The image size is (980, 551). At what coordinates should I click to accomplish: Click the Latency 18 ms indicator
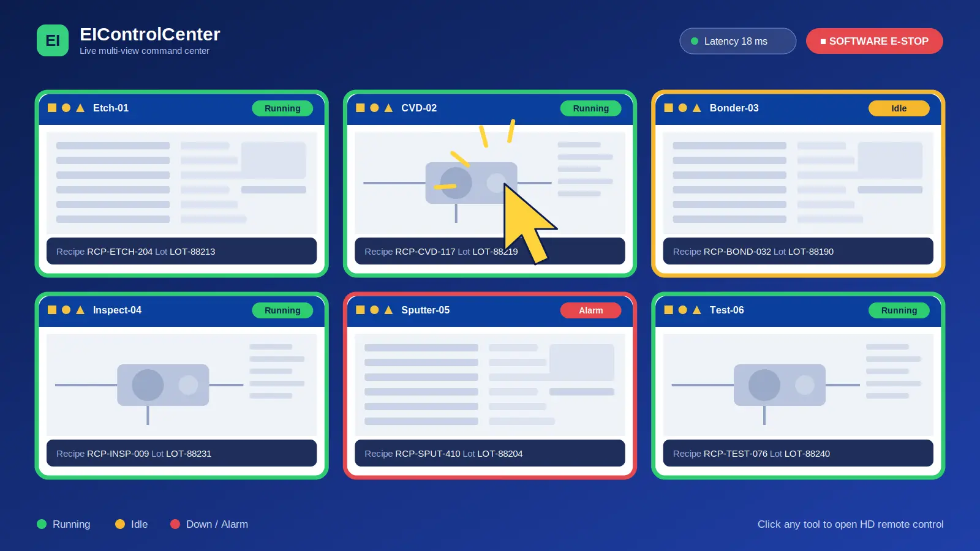click(x=738, y=41)
